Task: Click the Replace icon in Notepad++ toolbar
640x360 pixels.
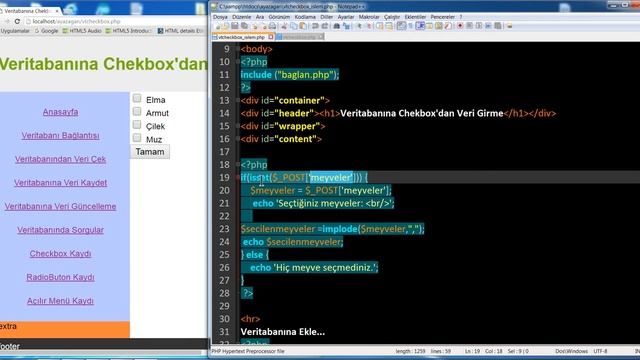Action: 346,26
